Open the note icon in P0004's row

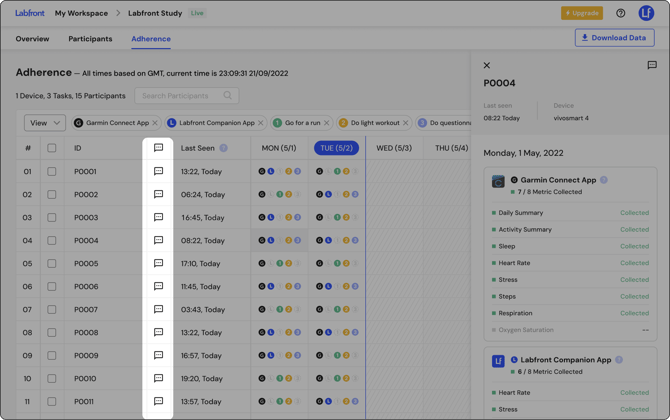click(158, 240)
